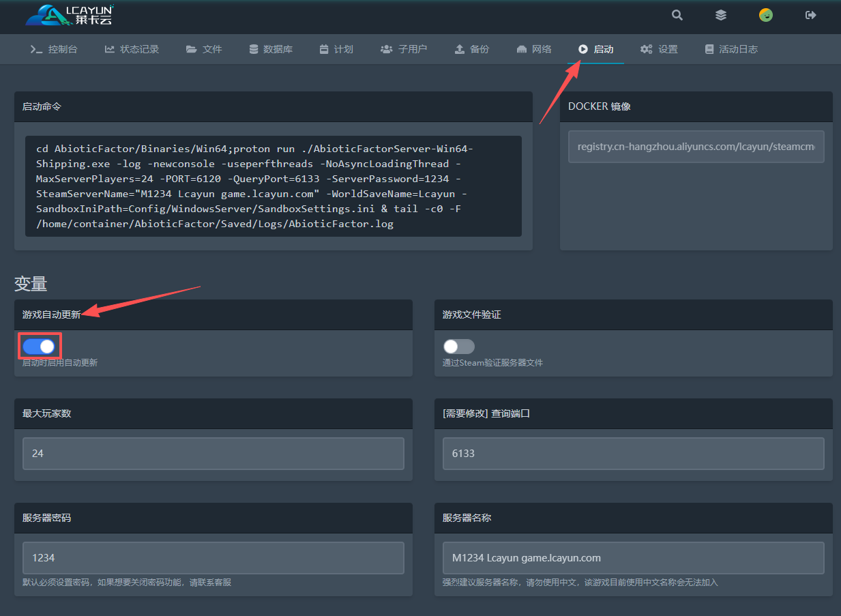Click the DOCKER 镜像 image field
Viewport: 841px width, 616px height.
(696, 147)
